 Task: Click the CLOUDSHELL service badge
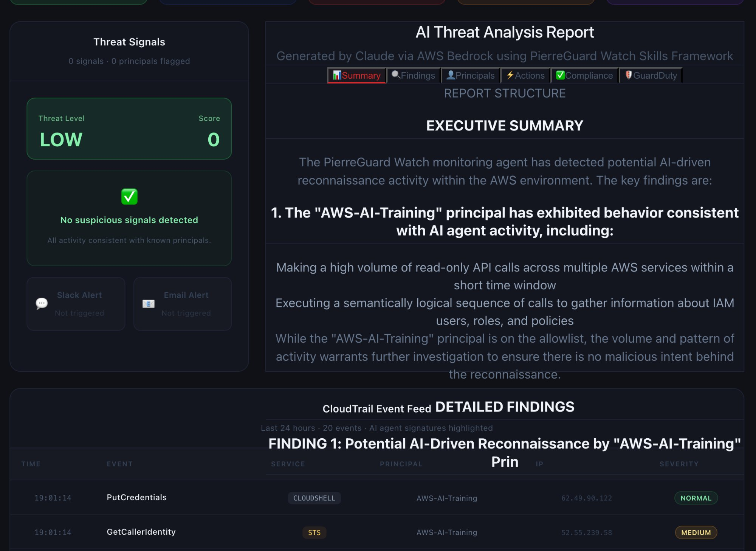(x=314, y=498)
